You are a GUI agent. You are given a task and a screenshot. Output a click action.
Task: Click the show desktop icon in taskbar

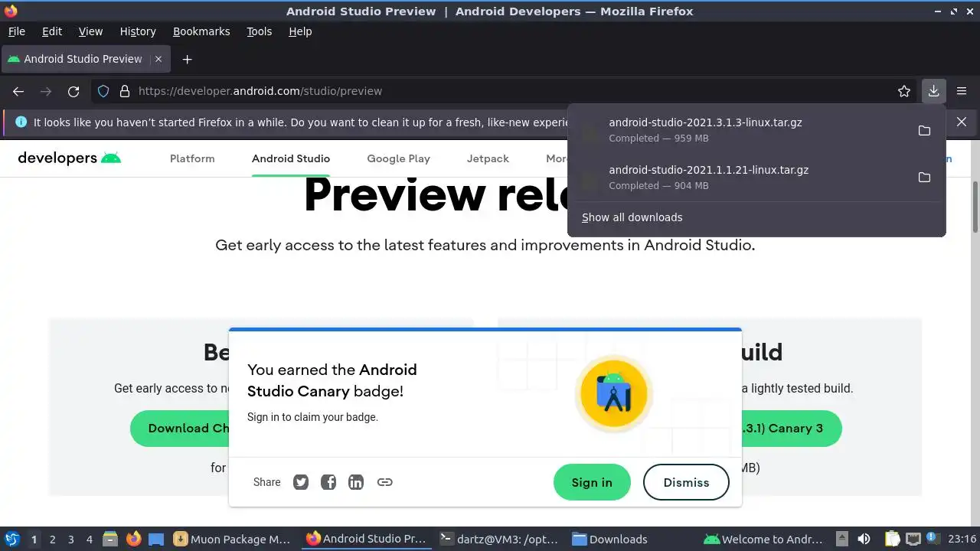[x=156, y=540]
